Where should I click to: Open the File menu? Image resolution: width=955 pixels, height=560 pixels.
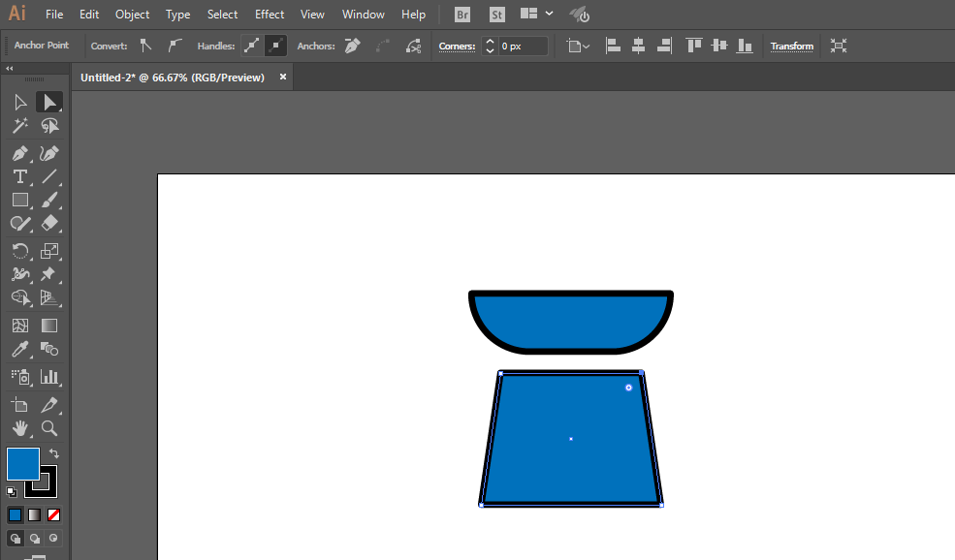click(54, 14)
